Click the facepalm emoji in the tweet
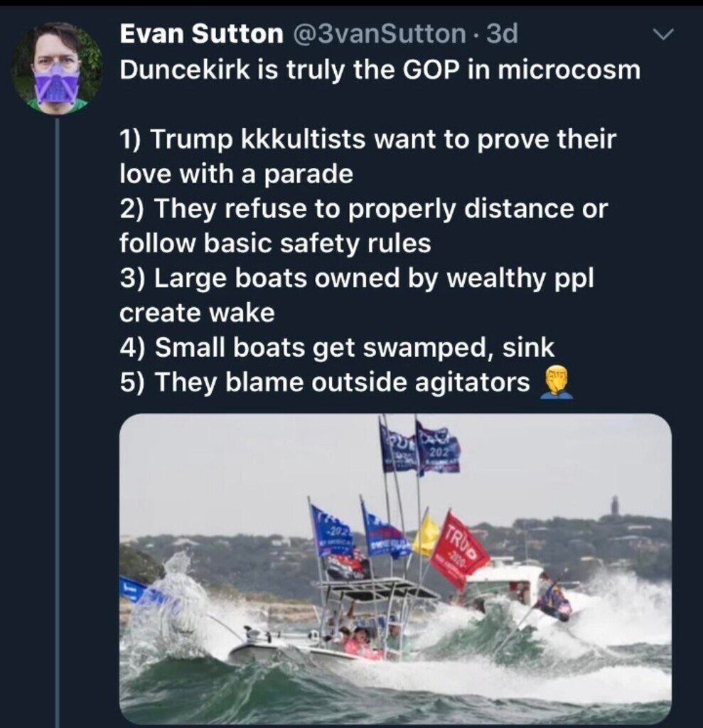This screenshot has width=703, height=728. (557, 382)
